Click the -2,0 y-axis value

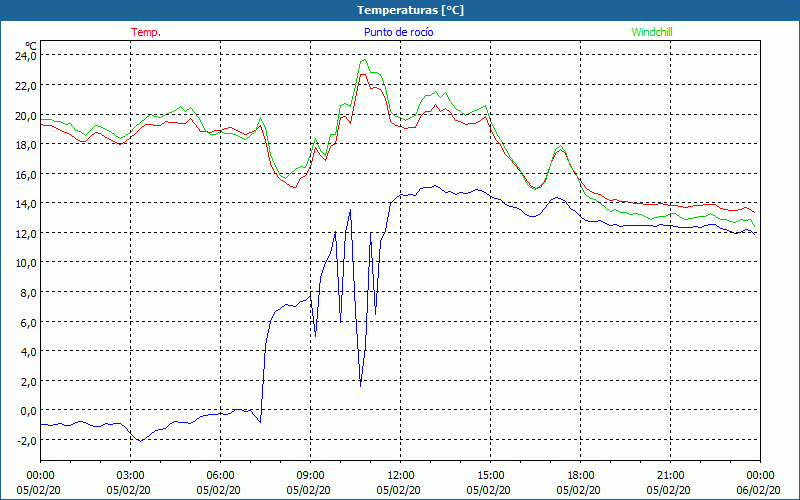27,441
